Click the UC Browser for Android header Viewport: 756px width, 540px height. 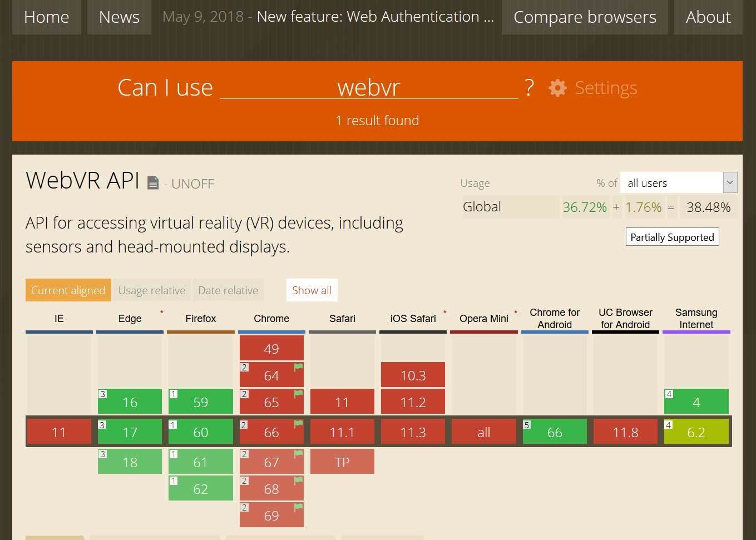click(x=625, y=319)
